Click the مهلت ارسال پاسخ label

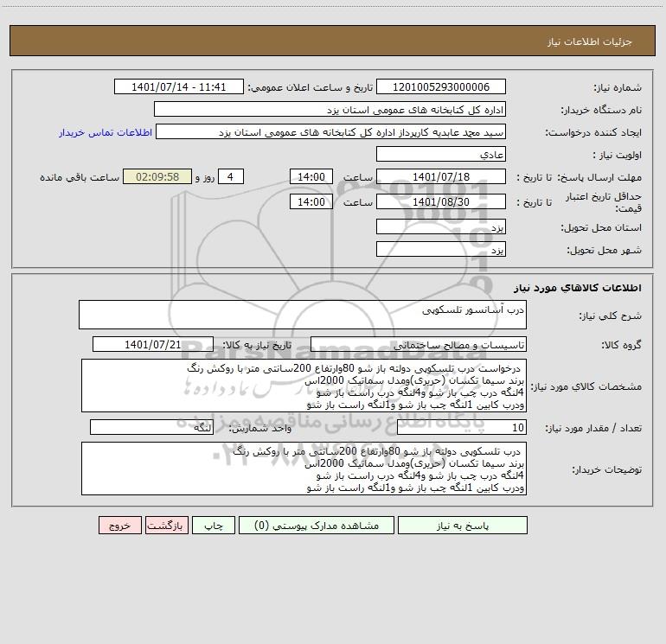point(599,177)
